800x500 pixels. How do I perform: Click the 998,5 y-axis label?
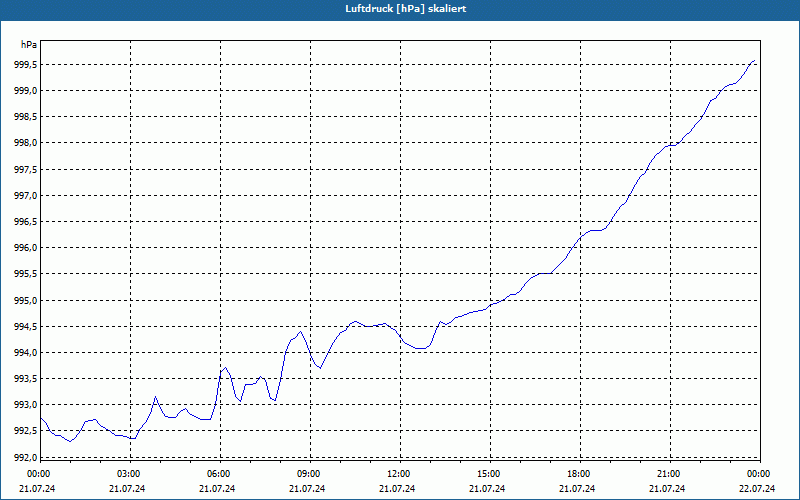(26, 117)
